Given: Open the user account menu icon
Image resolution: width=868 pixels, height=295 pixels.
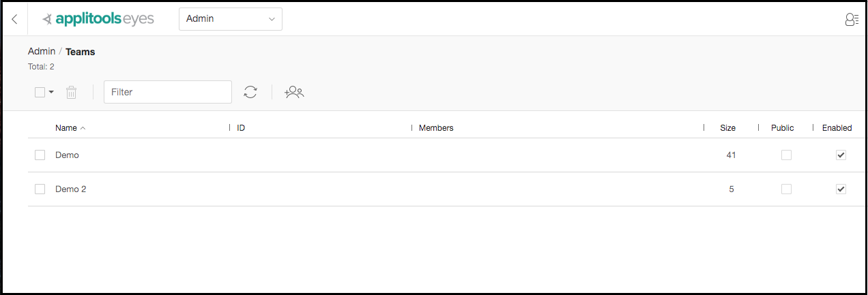Looking at the screenshot, I should point(852,19).
